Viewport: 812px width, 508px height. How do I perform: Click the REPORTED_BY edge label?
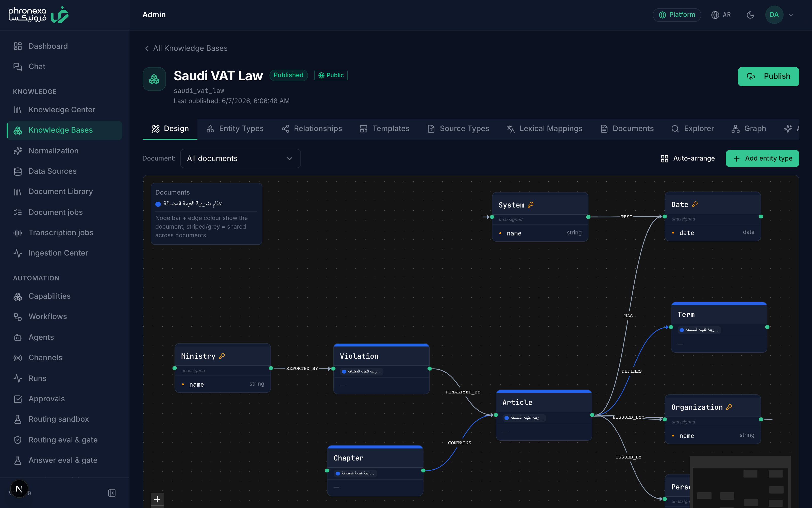click(302, 369)
